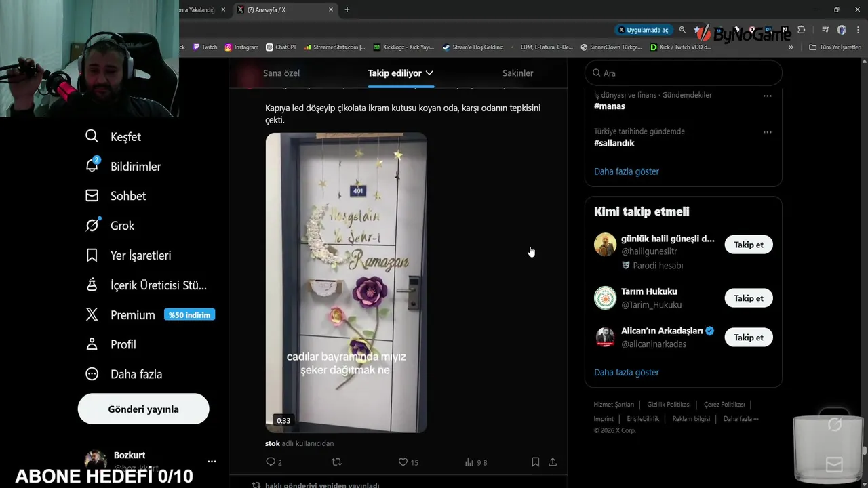Open günlük halil güneşli profile avatar
The image size is (868, 488).
pos(605,245)
